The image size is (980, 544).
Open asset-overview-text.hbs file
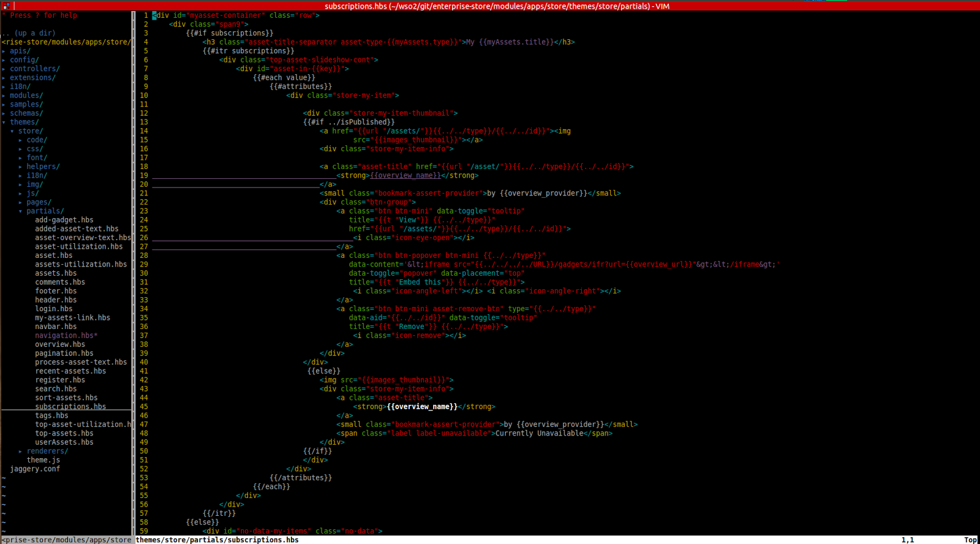click(x=83, y=238)
